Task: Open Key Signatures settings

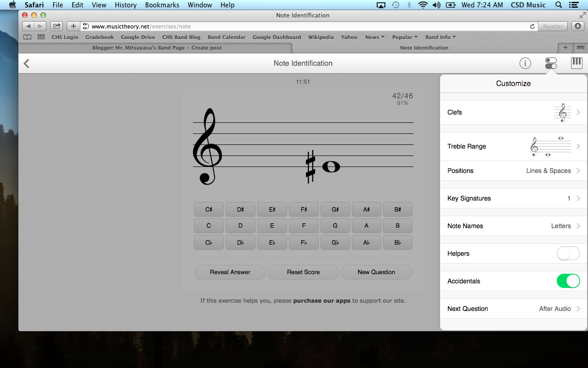Action: point(513,198)
